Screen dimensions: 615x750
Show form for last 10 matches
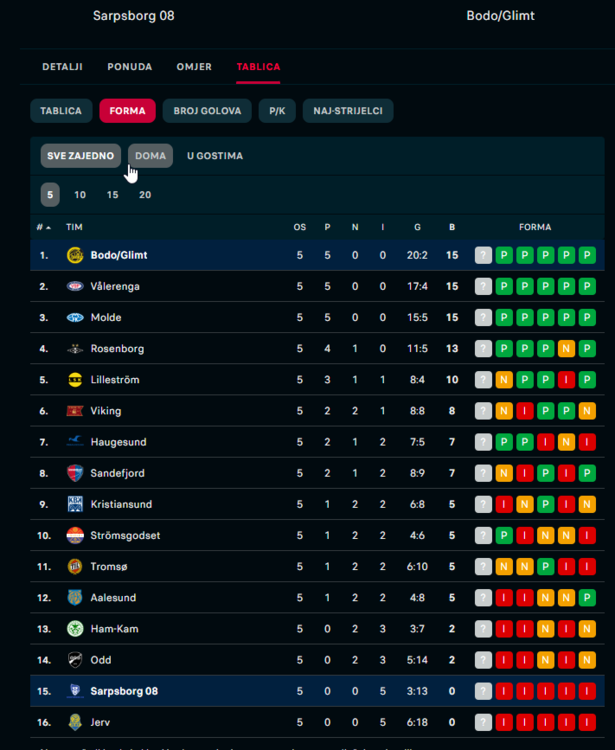[x=80, y=195]
